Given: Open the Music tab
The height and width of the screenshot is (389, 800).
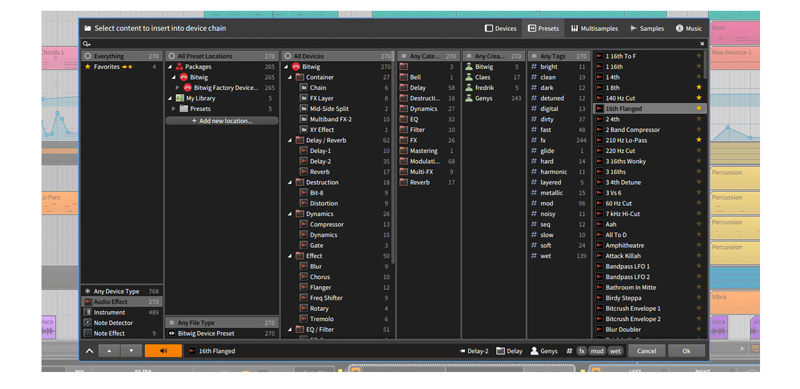Looking at the screenshot, I should coord(689,29).
